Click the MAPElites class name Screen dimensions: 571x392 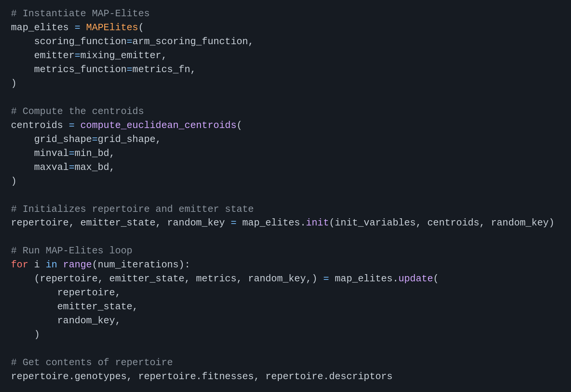[112, 28]
